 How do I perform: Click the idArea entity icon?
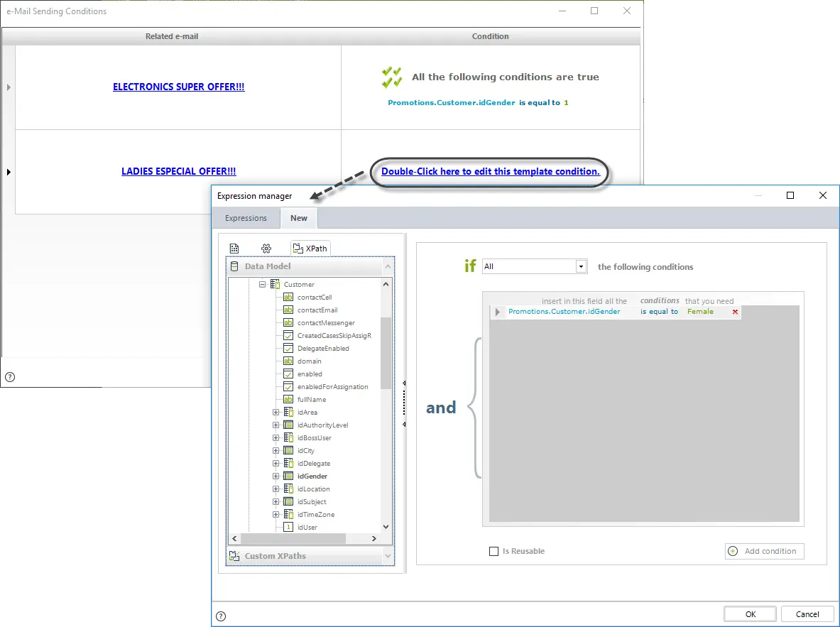click(x=288, y=412)
